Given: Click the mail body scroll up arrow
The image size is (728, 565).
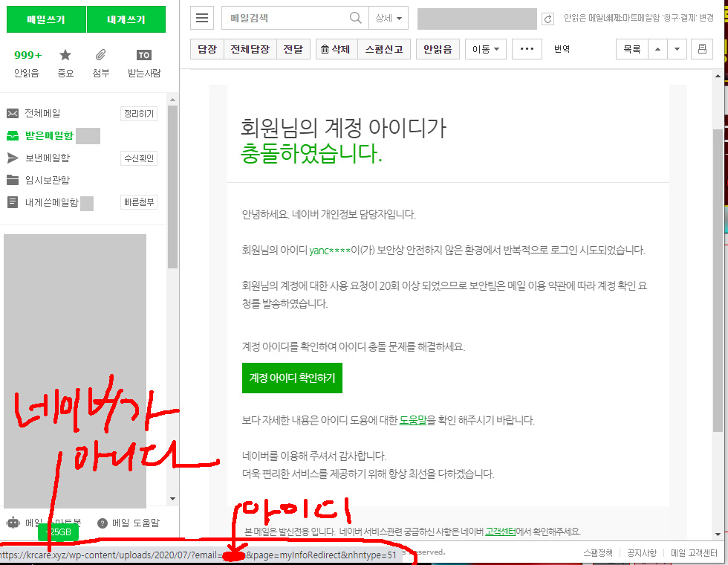Looking at the screenshot, I should pyautogui.click(x=718, y=76).
